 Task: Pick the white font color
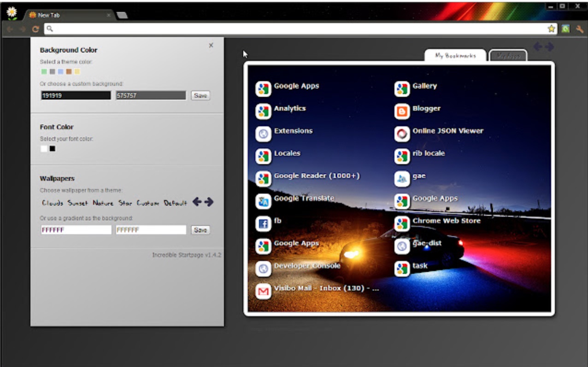point(44,148)
